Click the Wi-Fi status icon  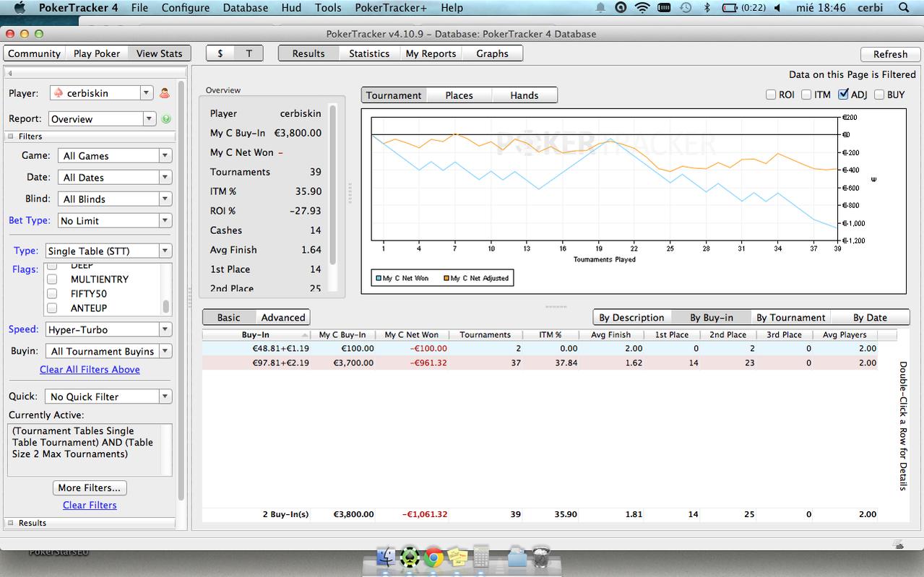(642, 8)
